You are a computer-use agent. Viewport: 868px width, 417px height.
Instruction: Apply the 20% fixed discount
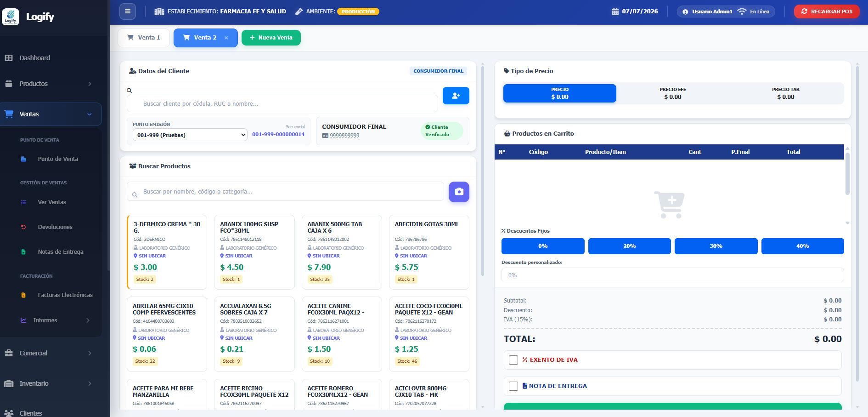click(x=630, y=246)
